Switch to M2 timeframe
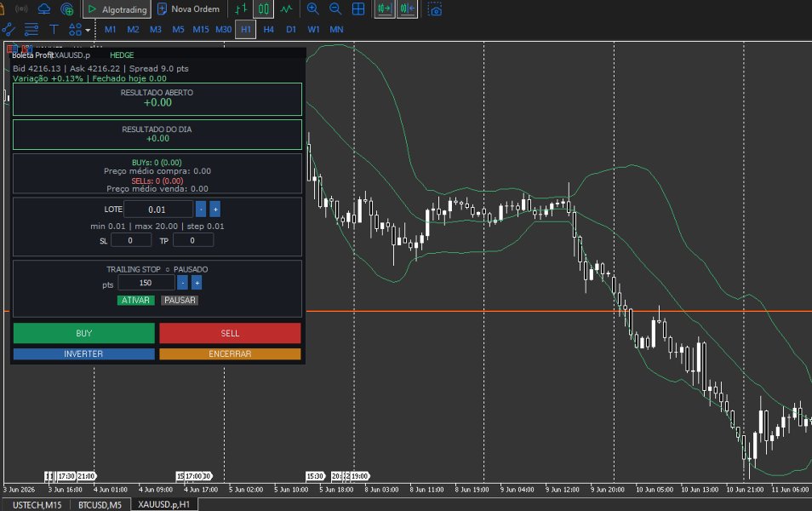Screen dimensions: 812x511 (133, 30)
